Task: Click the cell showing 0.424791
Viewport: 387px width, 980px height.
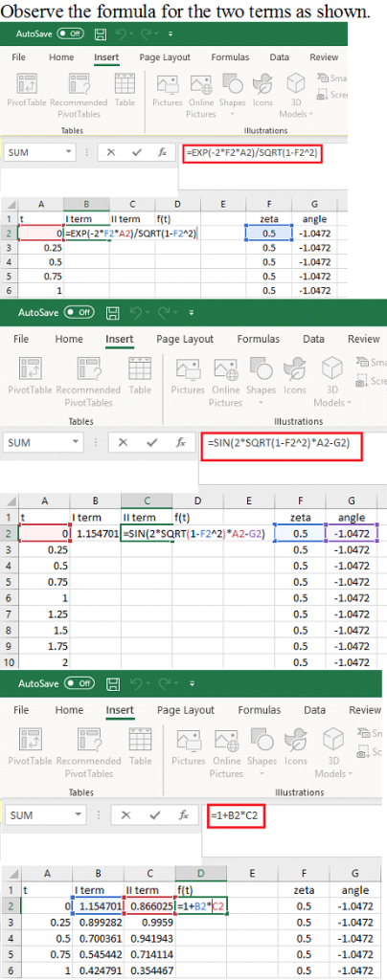Action: tap(98, 971)
